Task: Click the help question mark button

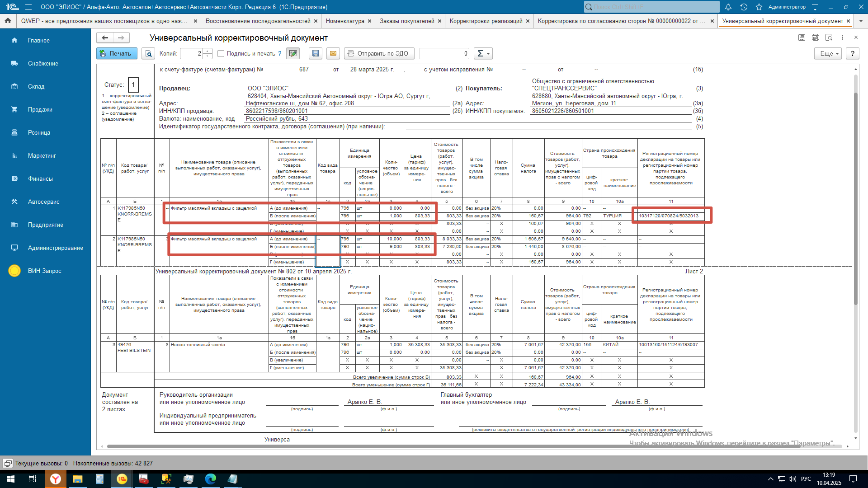Action: coord(853,53)
